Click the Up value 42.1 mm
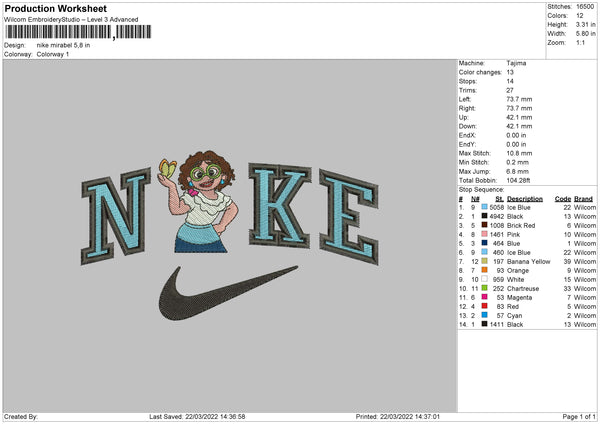Image resolution: width=600 pixels, height=424 pixels. pyautogui.click(x=519, y=117)
